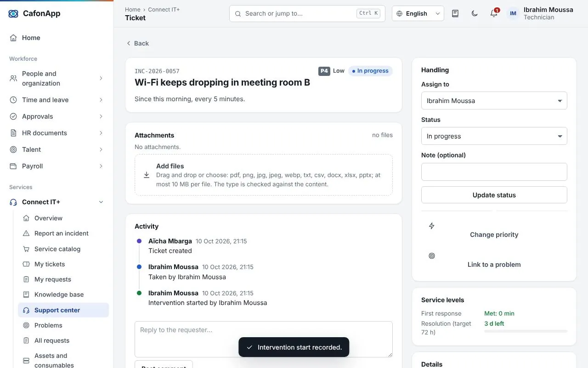Toggle dark mode moon icon
The height and width of the screenshot is (368, 588).
point(475,13)
